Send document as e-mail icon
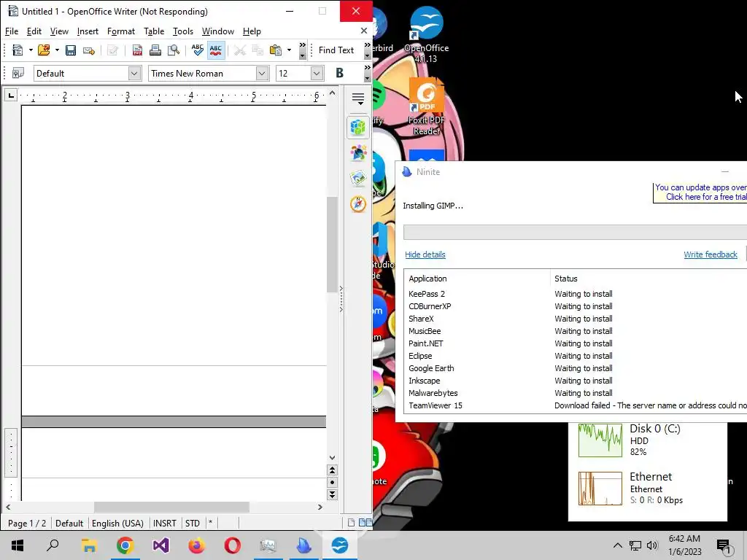This screenshot has width=747, height=560. pyautogui.click(x=89, y=50)
